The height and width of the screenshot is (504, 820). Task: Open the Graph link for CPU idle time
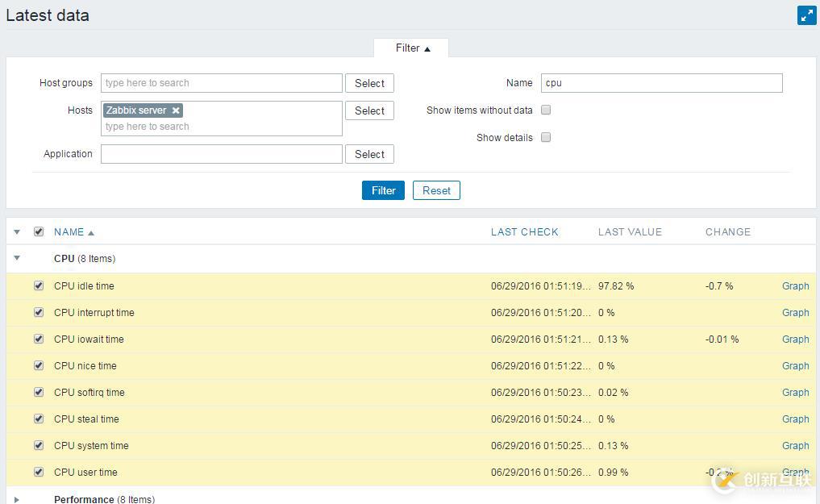point(795,286)
